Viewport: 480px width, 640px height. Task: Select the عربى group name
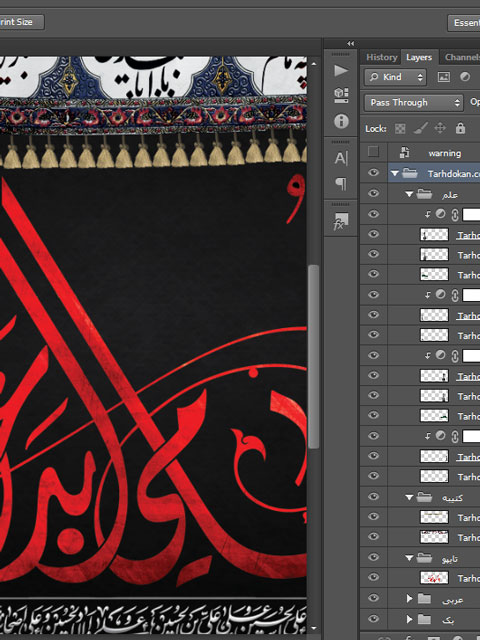(453, 599)
